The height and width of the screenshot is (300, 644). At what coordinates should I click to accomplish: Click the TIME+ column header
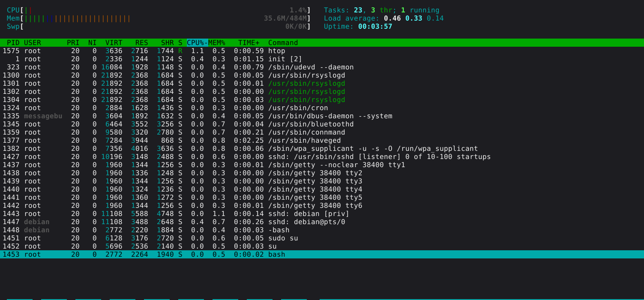coord(249,43)
